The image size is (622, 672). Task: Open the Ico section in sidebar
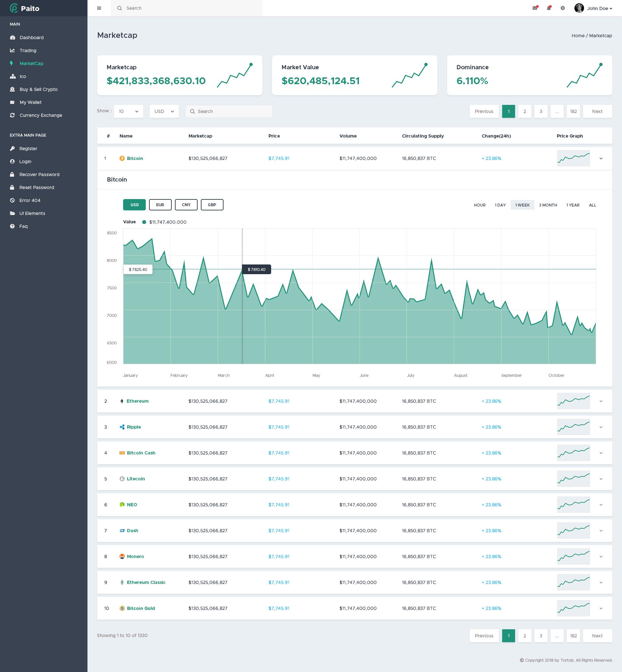(x=23, y=76)
